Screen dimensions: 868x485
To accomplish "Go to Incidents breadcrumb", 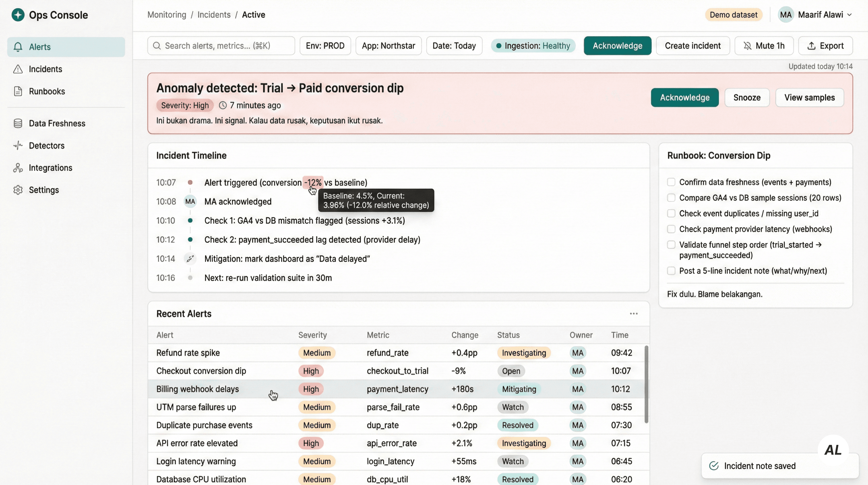I will 214,15.
